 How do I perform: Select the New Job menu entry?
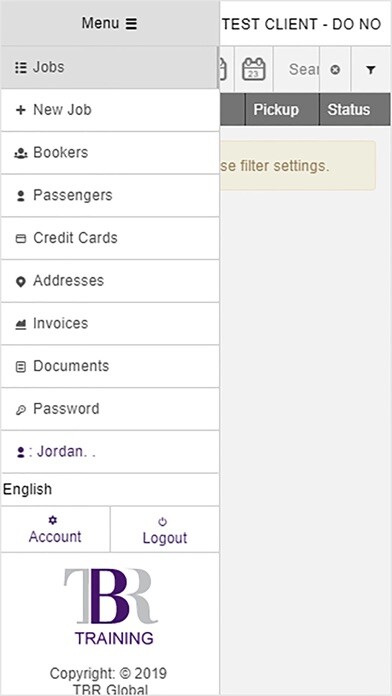[x=110, y=110]
